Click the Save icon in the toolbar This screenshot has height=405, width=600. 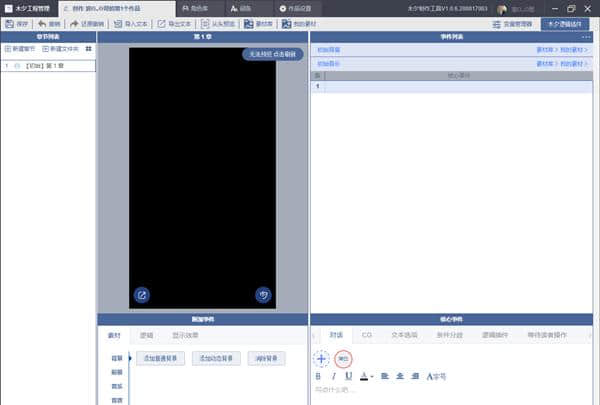tap(10, 24)
